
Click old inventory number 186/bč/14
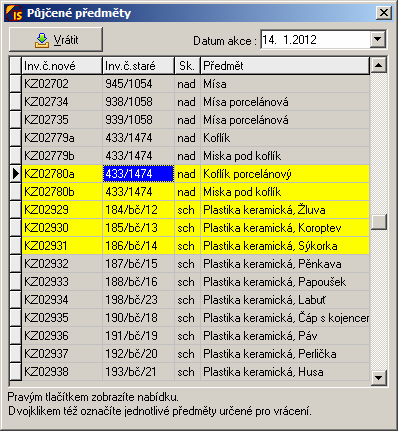(138, 246)
